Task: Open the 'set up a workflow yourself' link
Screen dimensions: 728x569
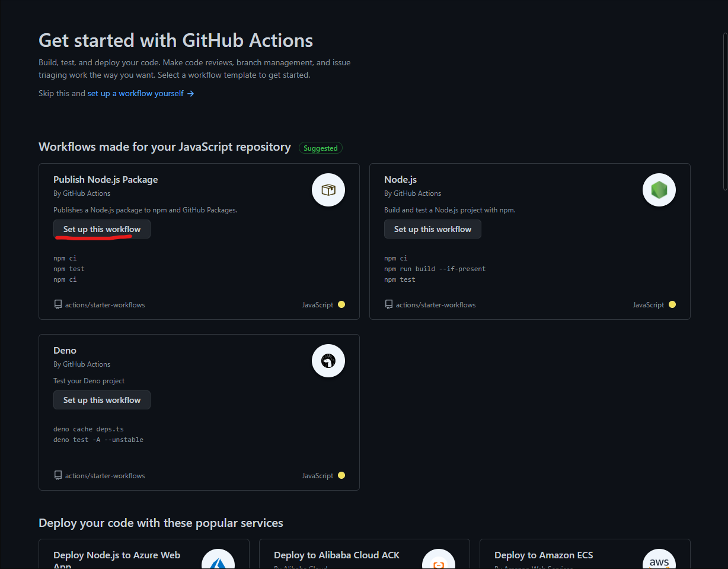Action: pos(141,93)
